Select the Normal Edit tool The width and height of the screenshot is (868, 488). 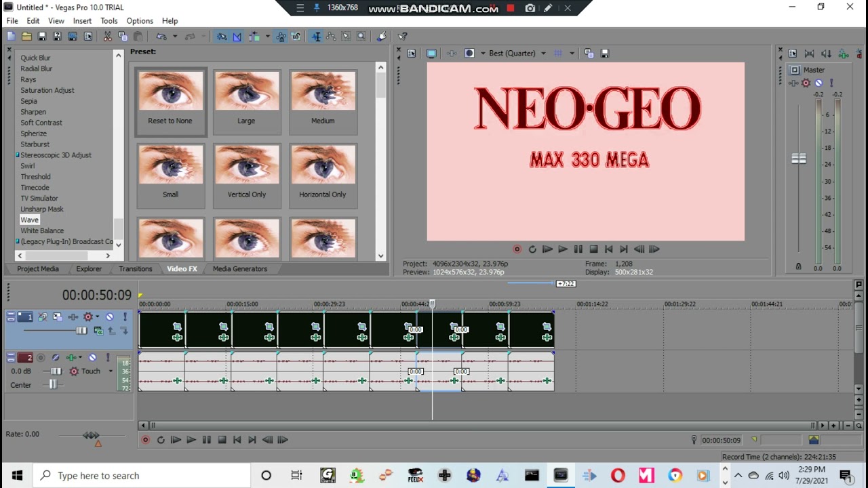tap(316, 37)
